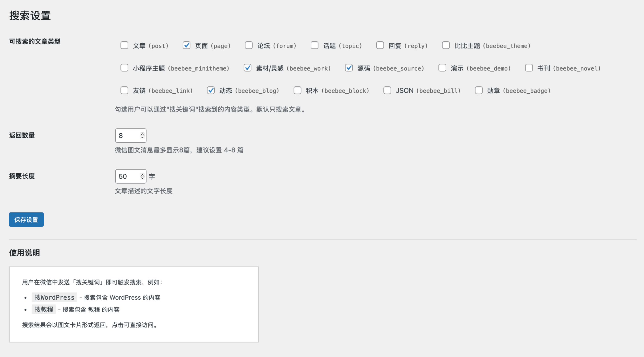Disable 素材/灵感 (beebee_work) checkbox

[x=248, y=68]
